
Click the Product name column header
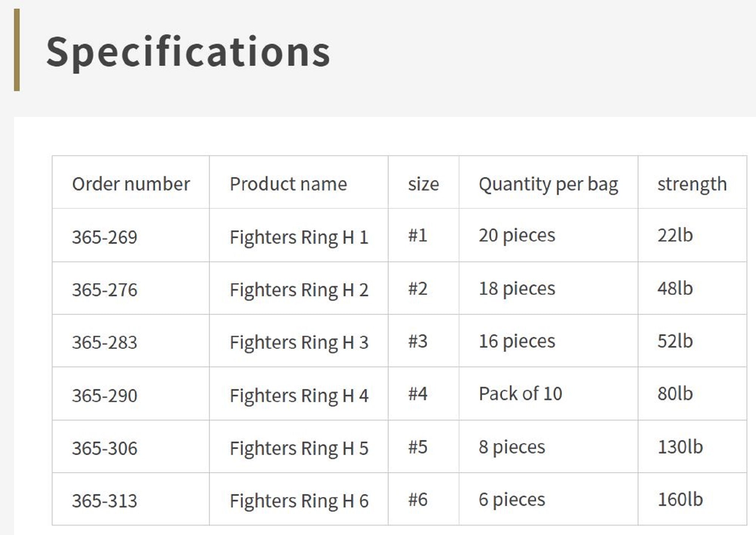click(x=288, y=184)
